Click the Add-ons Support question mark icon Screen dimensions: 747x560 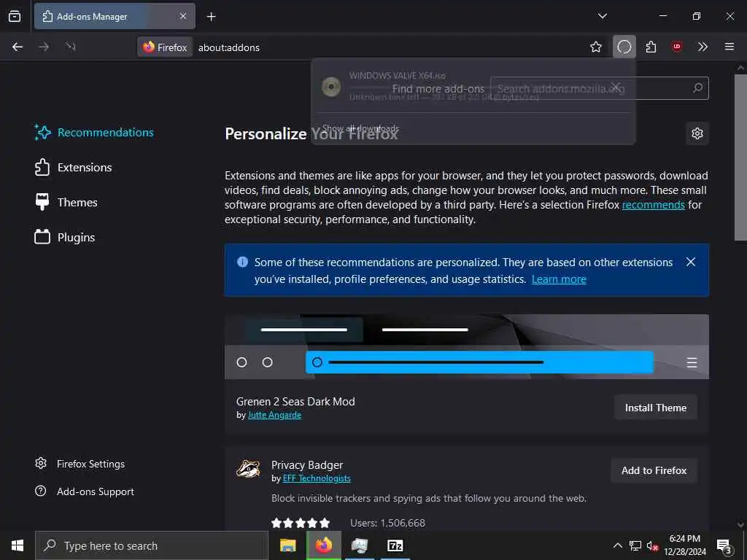point(41,491)
